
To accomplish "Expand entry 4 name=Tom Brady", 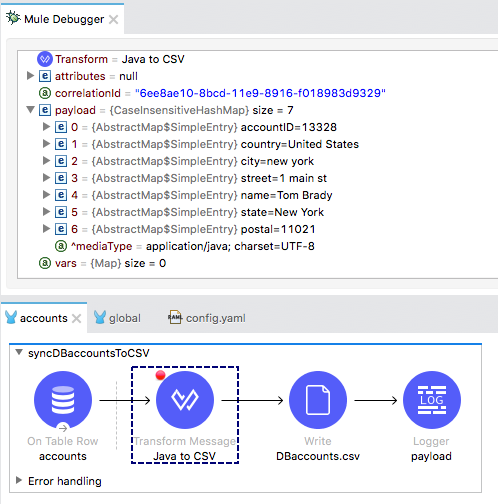I will coord(46,195).
